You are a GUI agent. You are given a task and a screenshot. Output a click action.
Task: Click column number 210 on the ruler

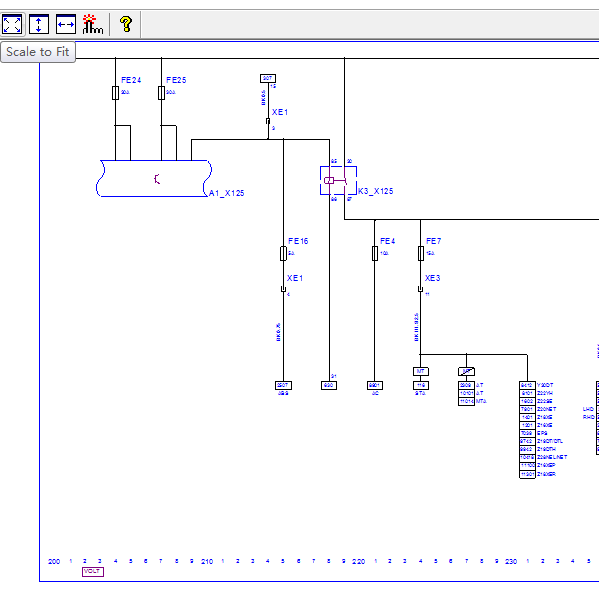click(x=207, y=561)
